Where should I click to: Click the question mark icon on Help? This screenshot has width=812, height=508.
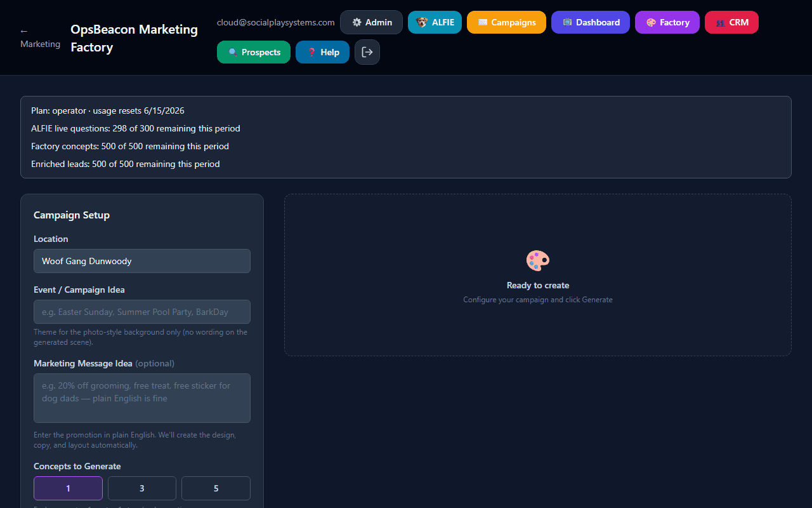(311, 52)
